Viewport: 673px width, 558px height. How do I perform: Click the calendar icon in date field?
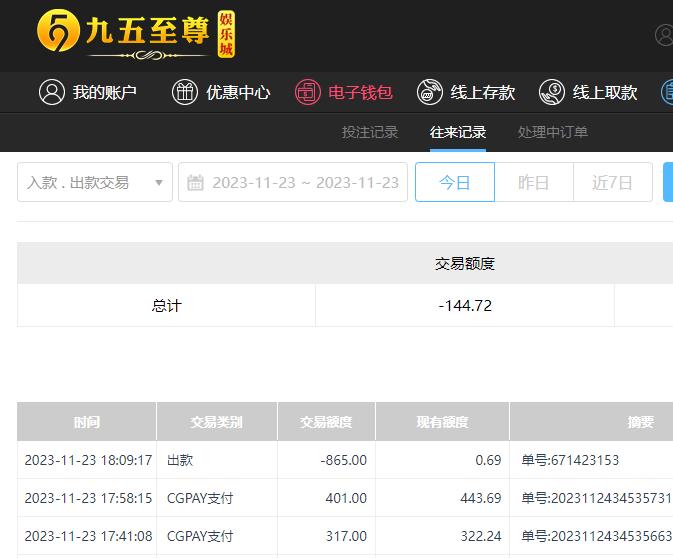(195, 182)
